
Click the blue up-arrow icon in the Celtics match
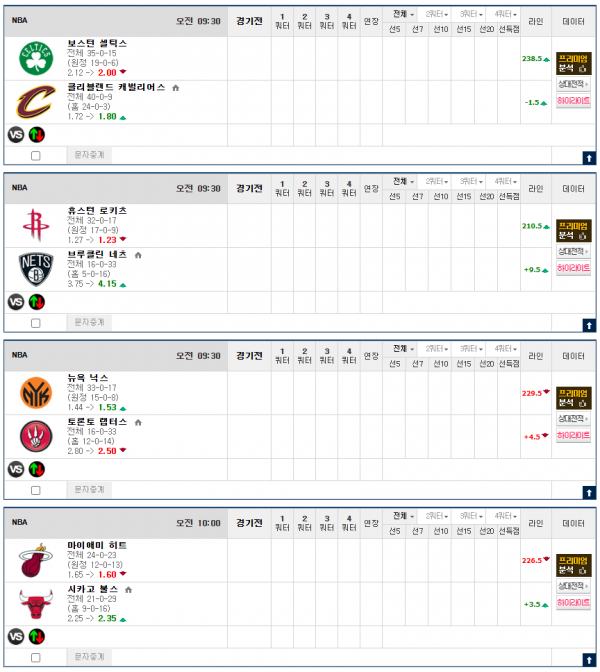tap(589, 159)
